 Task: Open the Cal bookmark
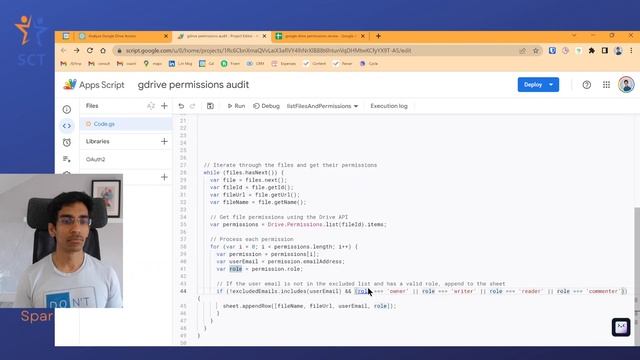207,64
